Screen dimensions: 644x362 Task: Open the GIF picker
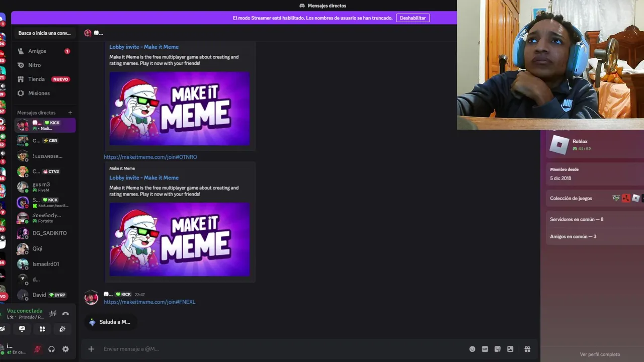[485, 349]
